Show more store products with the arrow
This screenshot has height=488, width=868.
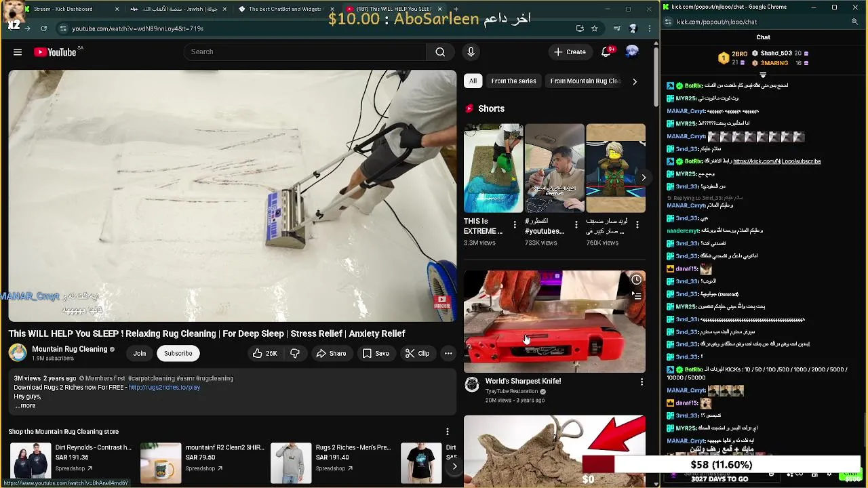[x=454, y=466]
